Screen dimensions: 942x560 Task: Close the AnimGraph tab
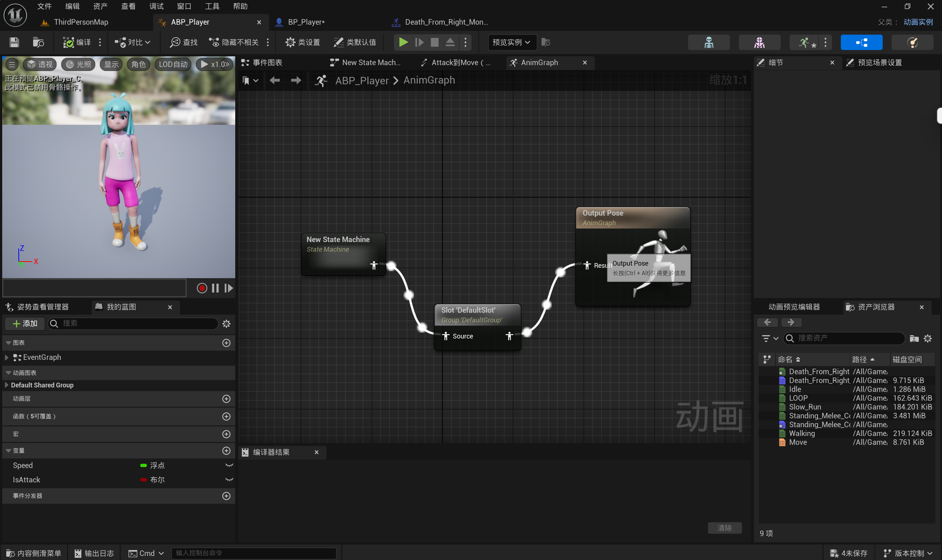tap(585, 63)
